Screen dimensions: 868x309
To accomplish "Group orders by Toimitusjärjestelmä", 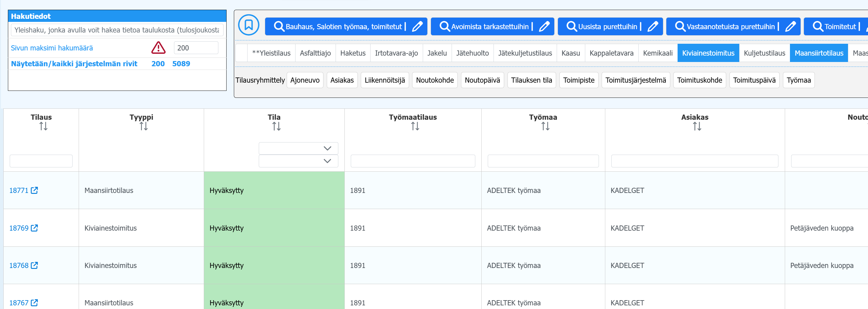I will pos(635,80).
